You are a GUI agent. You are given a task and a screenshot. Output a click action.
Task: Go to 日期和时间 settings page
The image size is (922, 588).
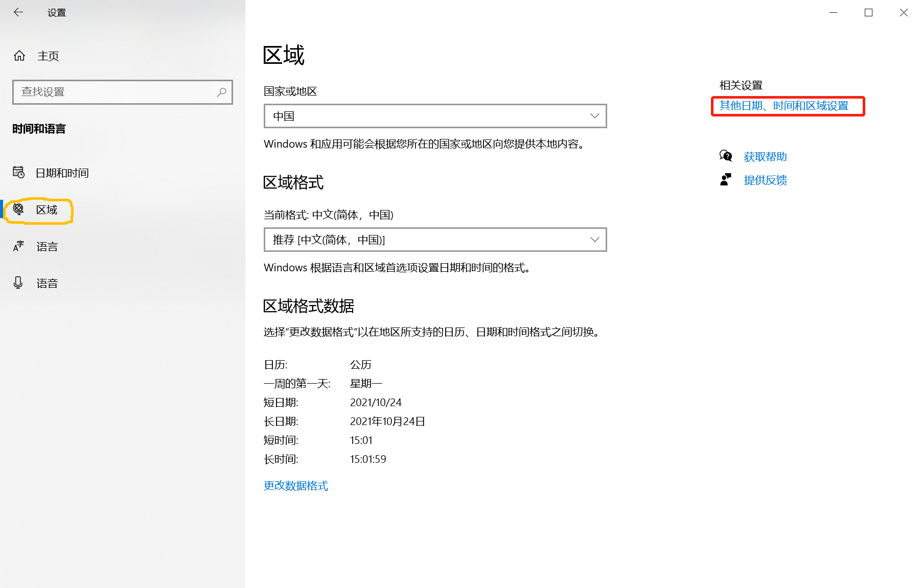pos(62,173)
